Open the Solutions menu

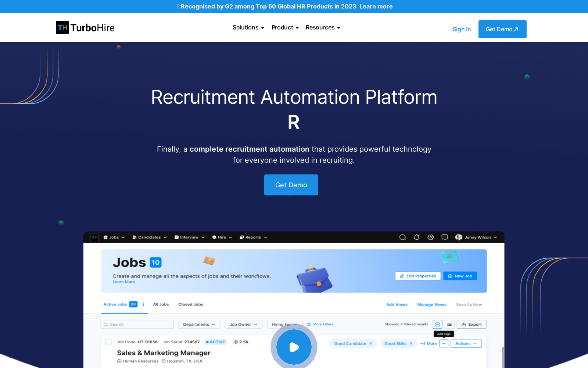pyautogui.click(x=248, y=28)
